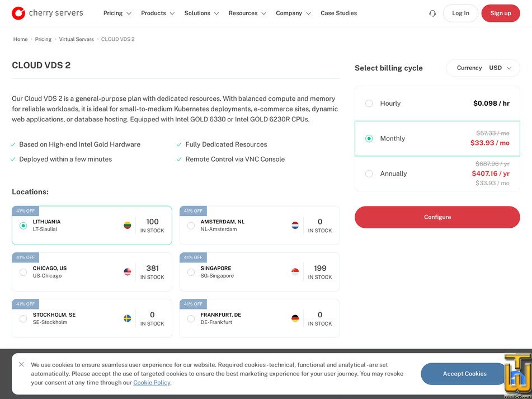The height and width of the screenshot is (399, 532).
Task: Choose Amsterdam, NL location
Action: coord(260,226)
